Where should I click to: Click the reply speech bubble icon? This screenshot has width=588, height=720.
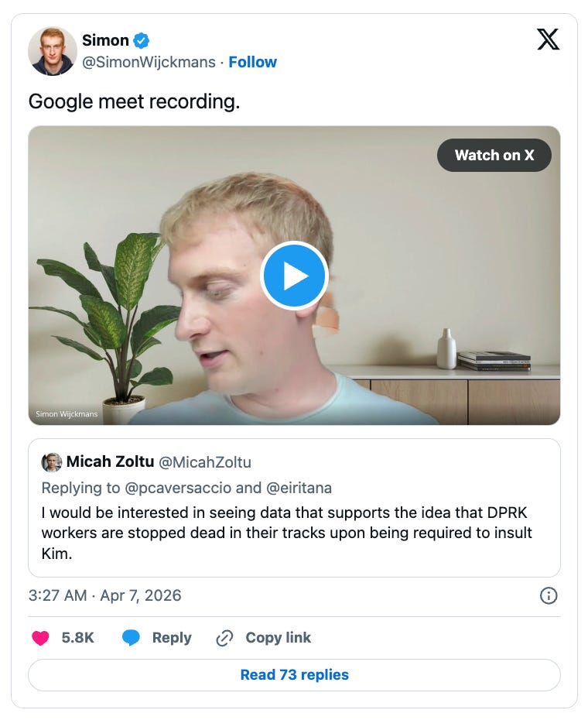(x=131, y=638)
